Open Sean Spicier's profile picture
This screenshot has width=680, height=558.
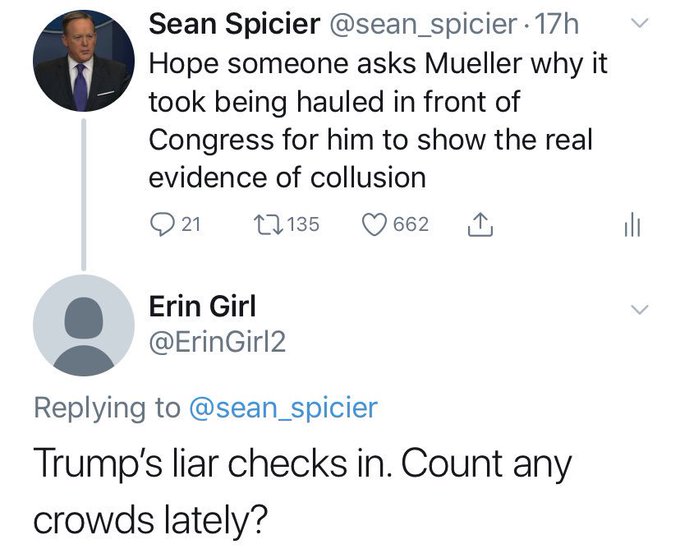[x=84, y=62]
